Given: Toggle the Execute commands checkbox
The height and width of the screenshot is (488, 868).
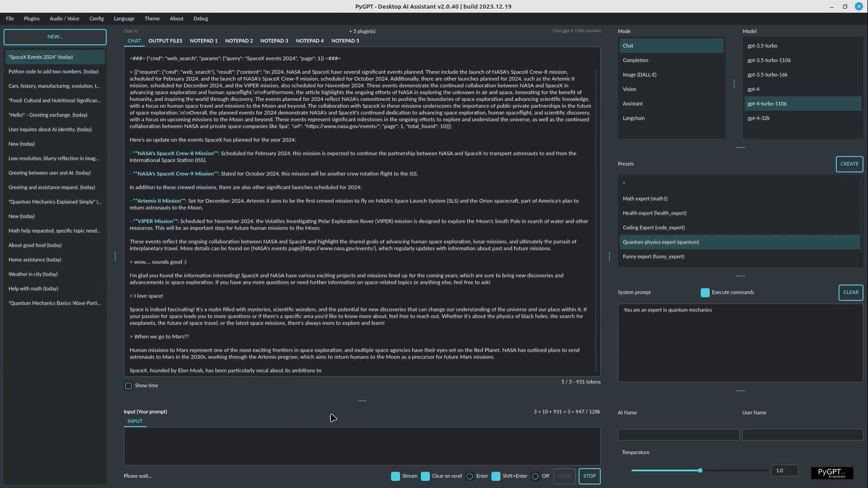Looking at the screenshot, I should coord(705,293).
